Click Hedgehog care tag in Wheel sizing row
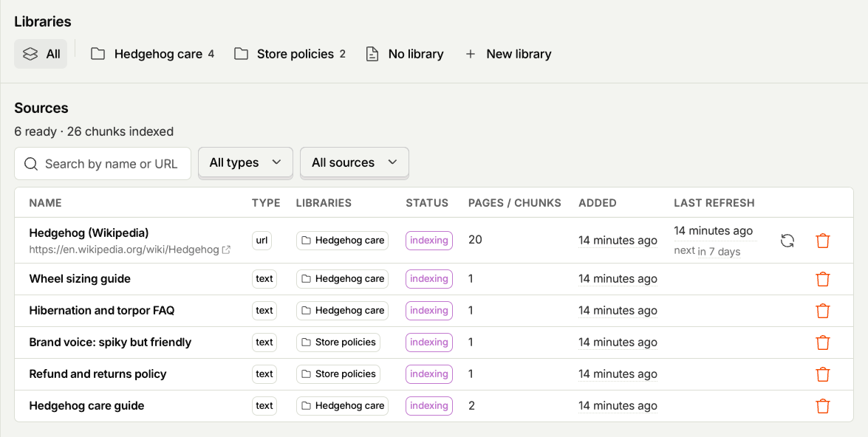Image resolution: width=868 pixels, height=437 pixels. point(342,279)
